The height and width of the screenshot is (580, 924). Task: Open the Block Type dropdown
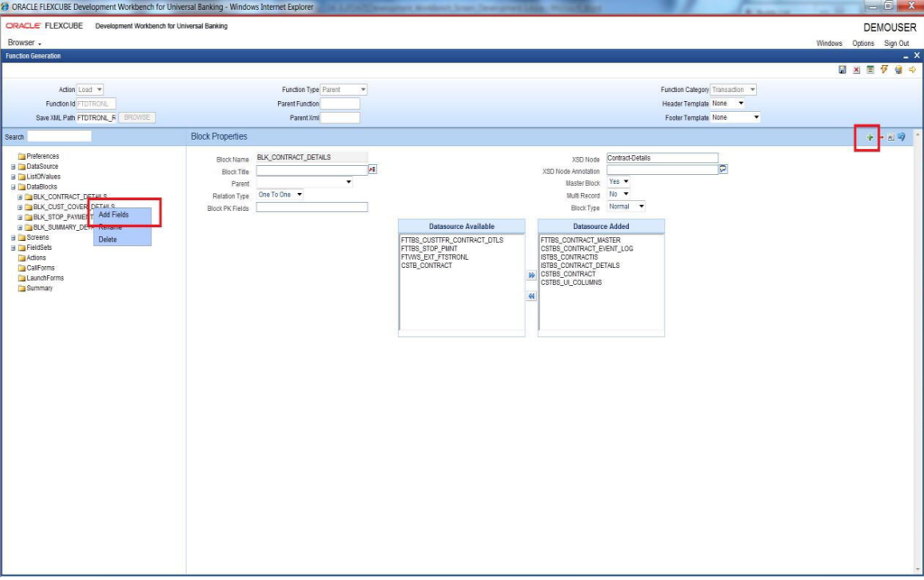(x=626, y=207)
